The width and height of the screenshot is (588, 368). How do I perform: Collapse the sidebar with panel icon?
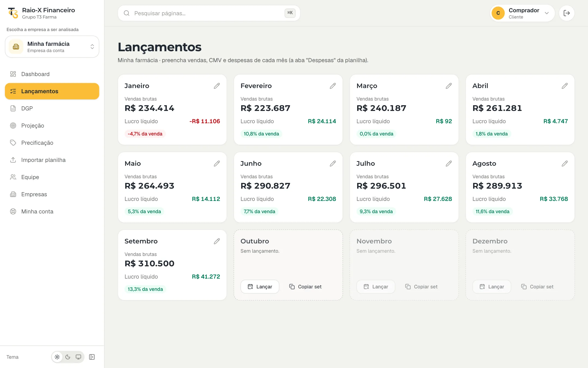coord(92,357)
